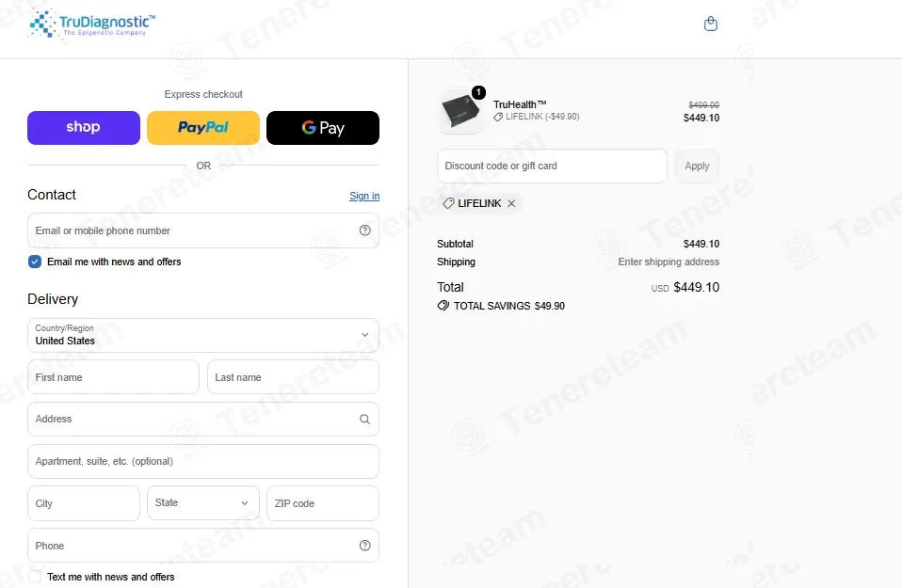
Task: Click the TruHealth product thumbnail
Action: 460,112
